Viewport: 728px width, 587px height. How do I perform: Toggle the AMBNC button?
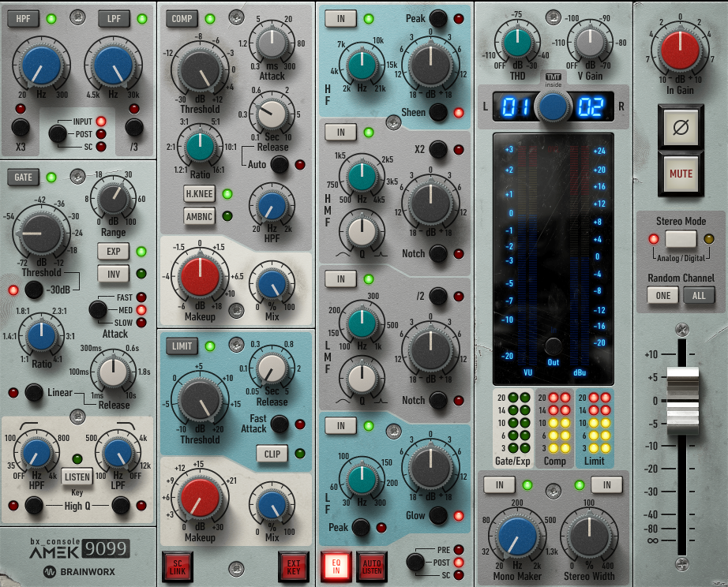pyautogui.click(x=199, y=216)
